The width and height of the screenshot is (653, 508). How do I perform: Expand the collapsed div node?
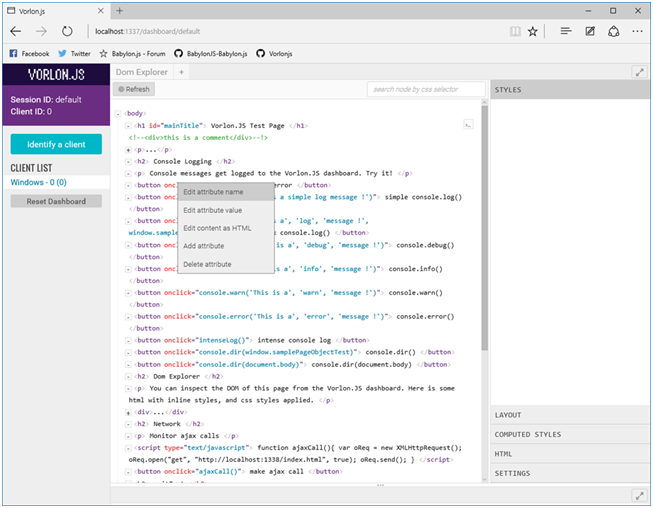point(128,413)
